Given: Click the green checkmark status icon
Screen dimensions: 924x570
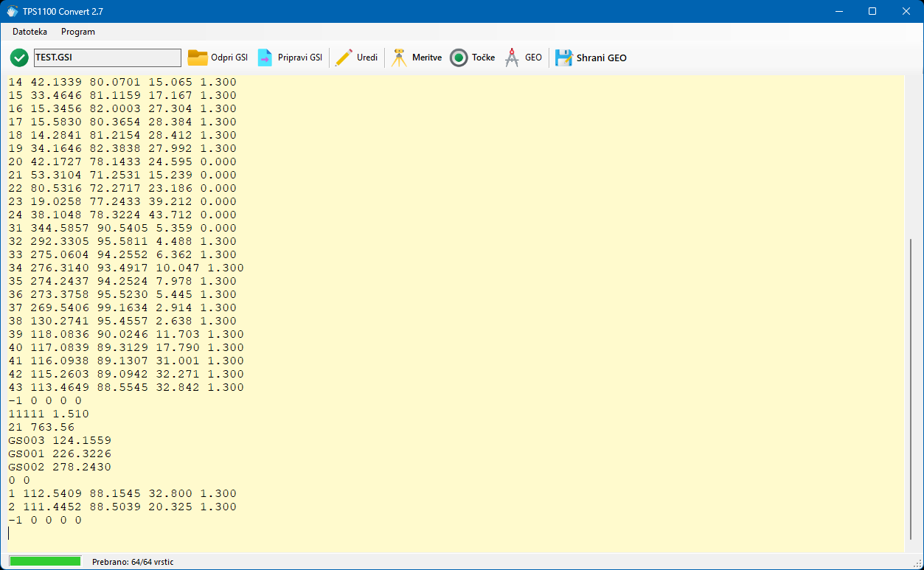Looking at the screenshot, I should coord(19,58).
